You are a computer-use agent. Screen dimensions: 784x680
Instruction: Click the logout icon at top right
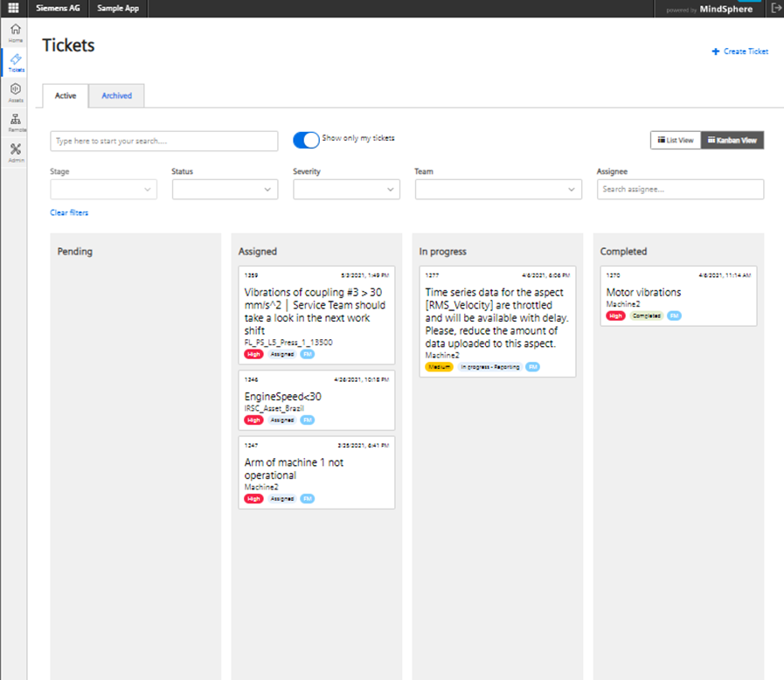tap(776, 9)
